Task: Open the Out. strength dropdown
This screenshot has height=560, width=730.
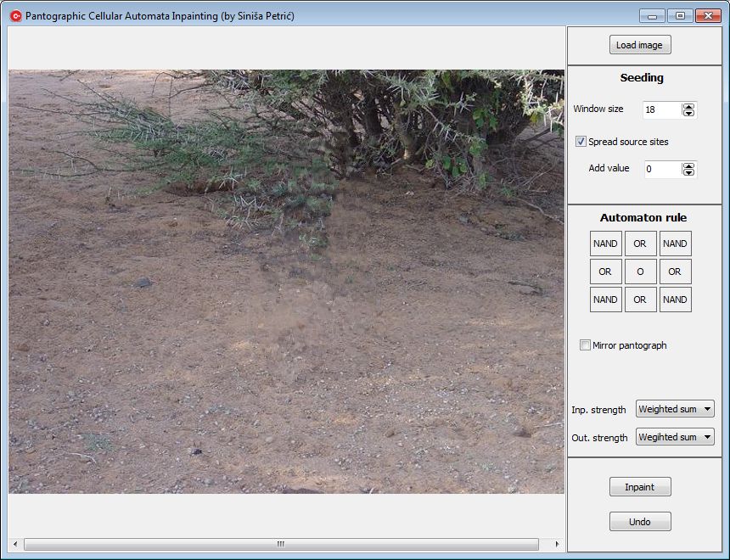Action: click(x=675, y=437)
